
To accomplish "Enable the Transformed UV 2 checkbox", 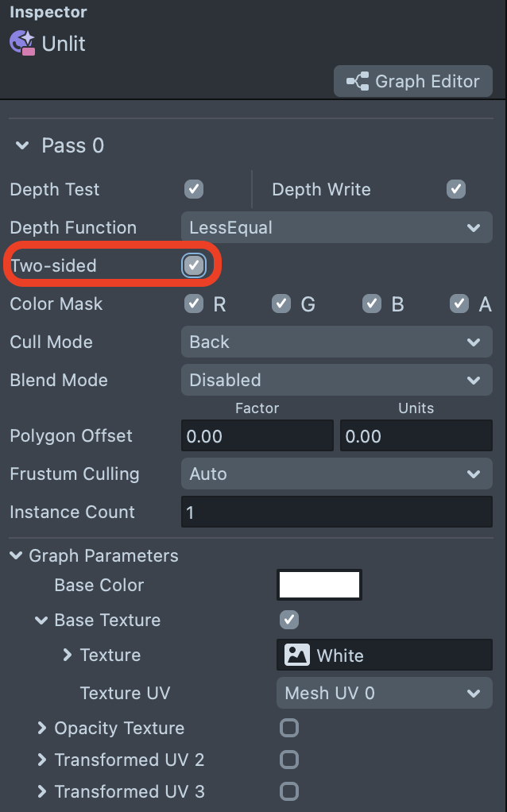I will coord(289,760).
